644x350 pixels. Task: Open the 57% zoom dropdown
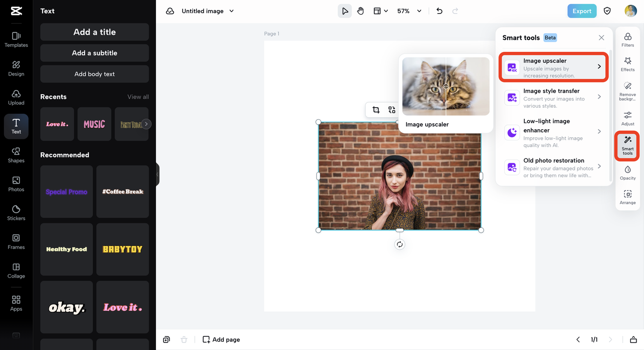click(410, 11)
